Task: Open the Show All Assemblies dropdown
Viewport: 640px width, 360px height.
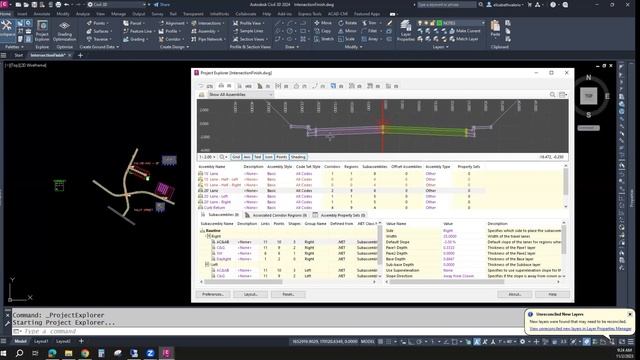Action: 240,95
